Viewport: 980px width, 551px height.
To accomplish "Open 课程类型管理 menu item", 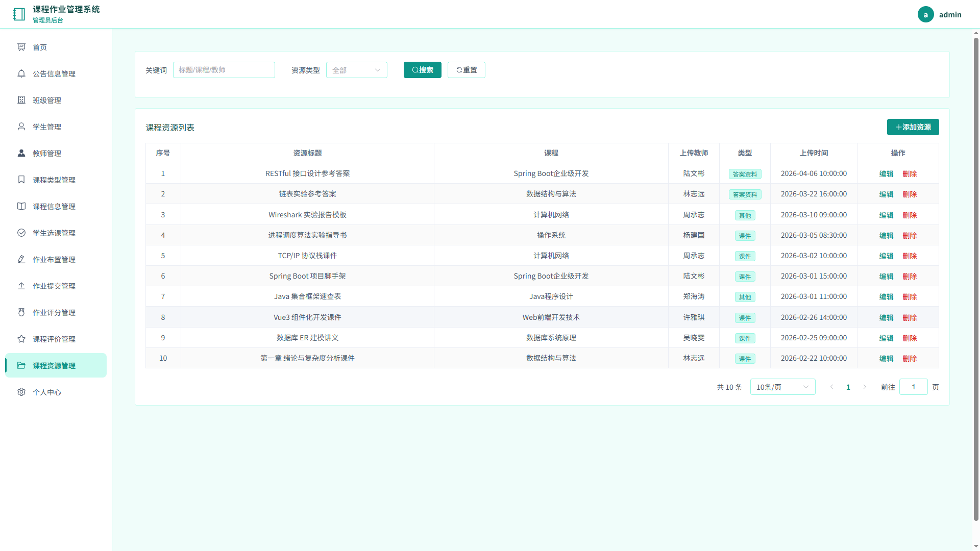I will click(56, 180).
